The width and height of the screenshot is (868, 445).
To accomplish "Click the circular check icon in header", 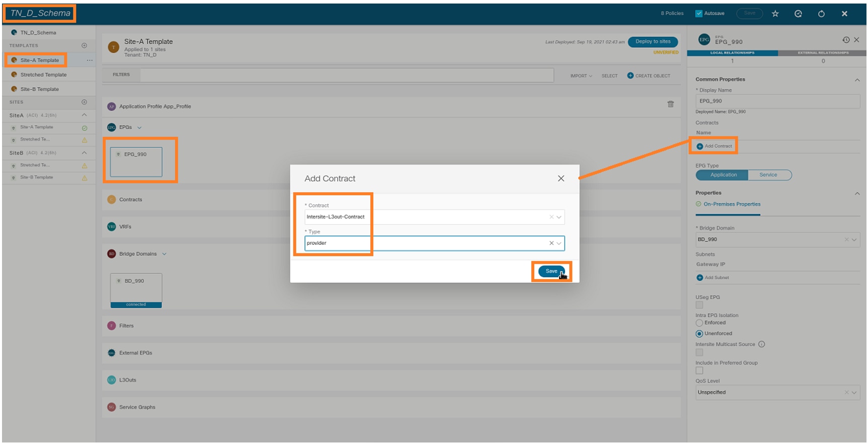I will tap(798, 14).
